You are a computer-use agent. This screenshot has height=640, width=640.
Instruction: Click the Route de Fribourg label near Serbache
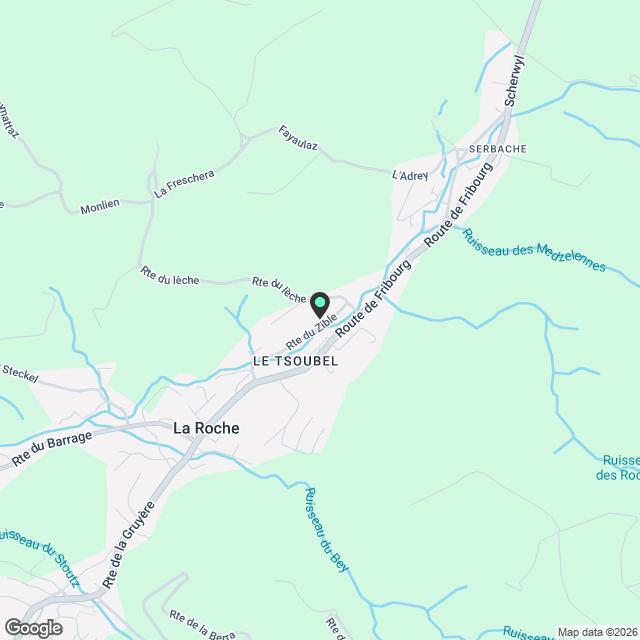coord(458,205)
